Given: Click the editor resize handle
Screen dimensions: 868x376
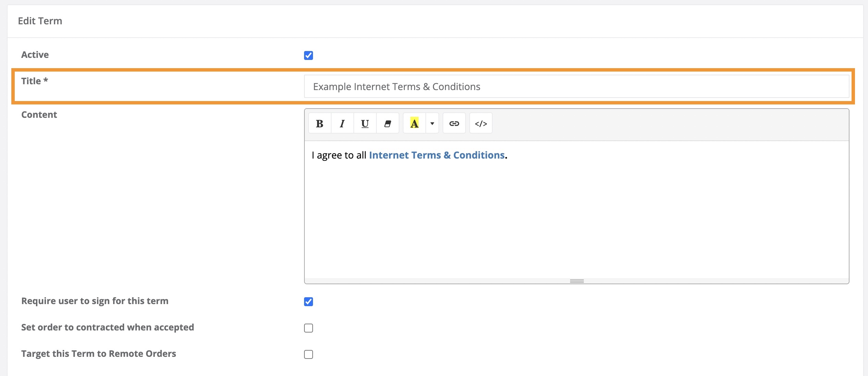Looking at the screenshot, I should (x=577, y=281).
